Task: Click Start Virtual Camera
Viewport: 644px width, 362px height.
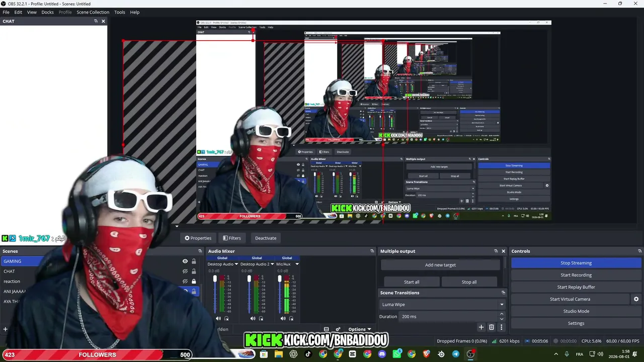Action: click(x=570, y=299)
